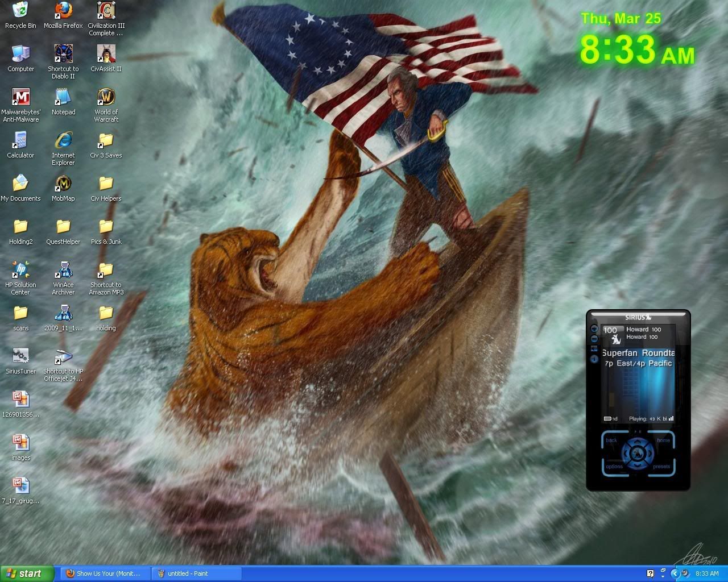Open the Windows Start menu
Viewport: 728px width, 582px height.
(x=27, y=573)
